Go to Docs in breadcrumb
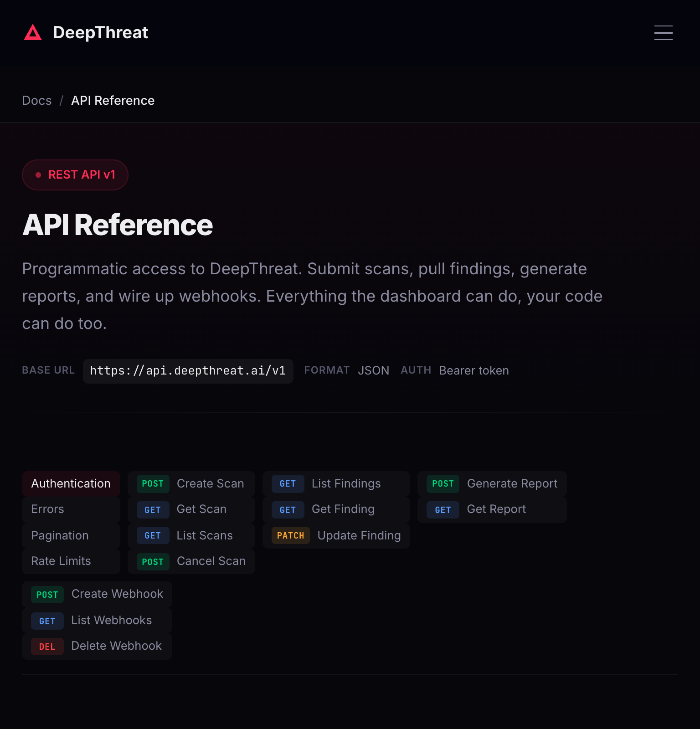Screen dimensions: 700x729 click(37, 101)
